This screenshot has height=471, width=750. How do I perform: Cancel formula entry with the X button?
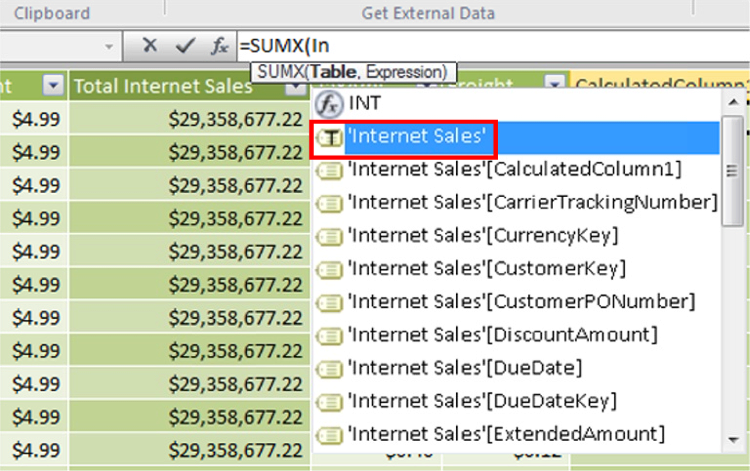pyautogui.click(x=150, y=45)
